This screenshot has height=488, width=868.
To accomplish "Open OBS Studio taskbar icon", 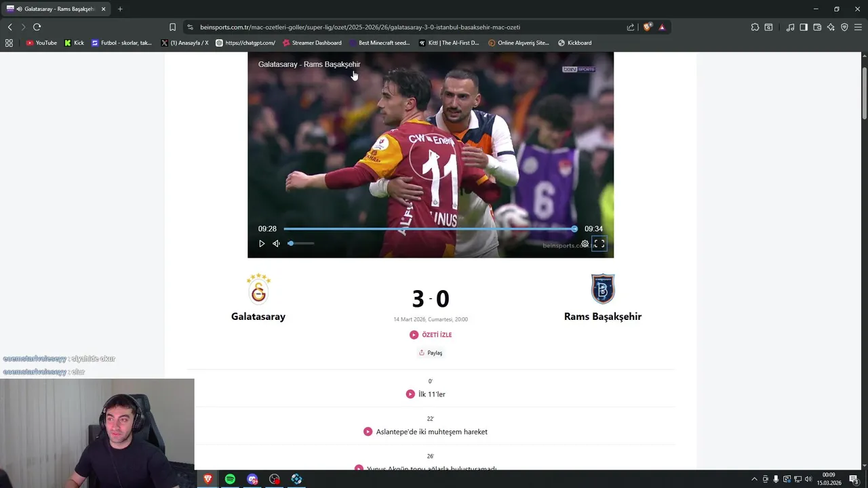I will pyautogui.click(x=274, y=479).
